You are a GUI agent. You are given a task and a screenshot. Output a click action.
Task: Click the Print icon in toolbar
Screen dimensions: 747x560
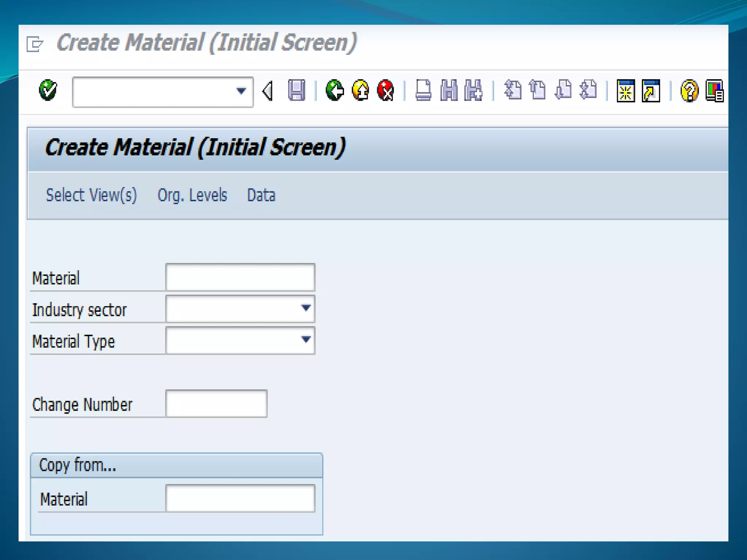tap(423, 90)
